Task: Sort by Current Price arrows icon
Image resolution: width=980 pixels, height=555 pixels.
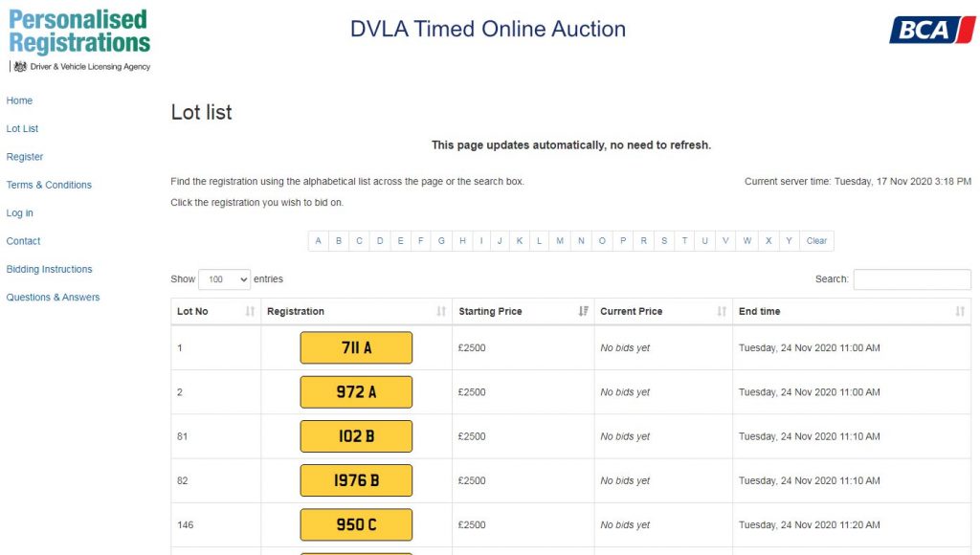Action: click(722, 311)
